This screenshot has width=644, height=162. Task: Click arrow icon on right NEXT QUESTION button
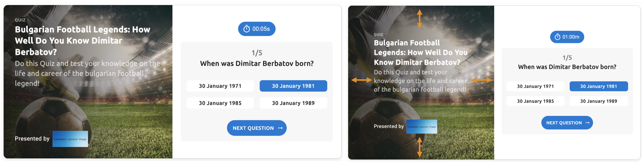tap(587, 123)
